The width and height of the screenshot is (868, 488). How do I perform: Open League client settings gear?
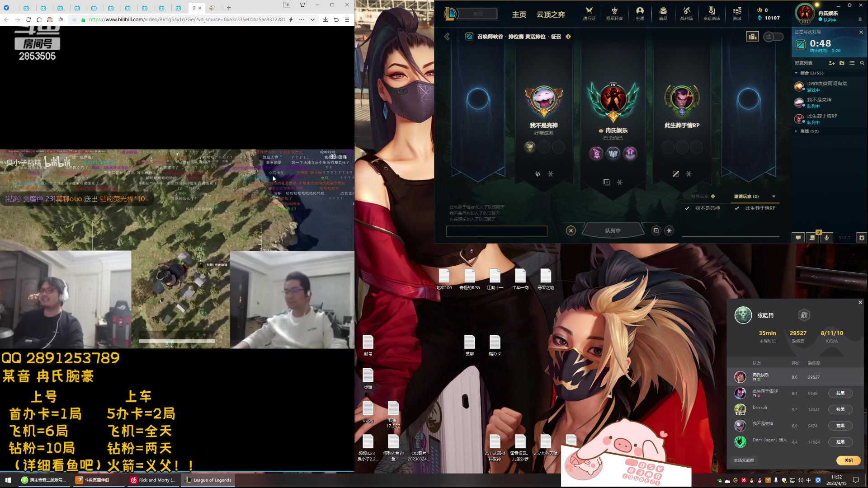click(x=849, y=5)
